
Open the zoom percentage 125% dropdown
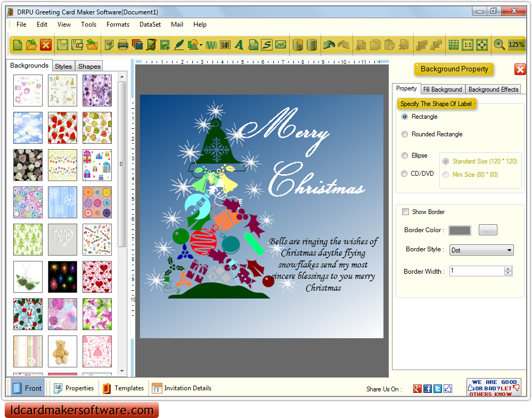516,45
